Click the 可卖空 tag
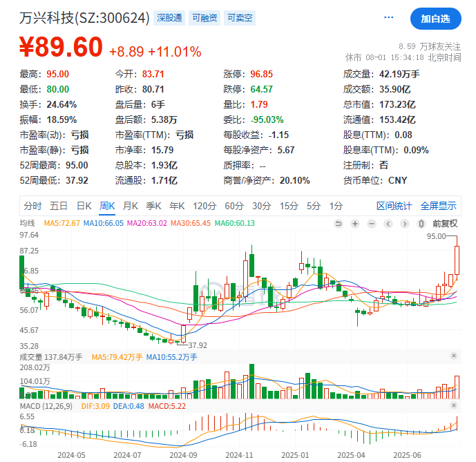This screenshot has height=462, width=476. tap(240, 18)
